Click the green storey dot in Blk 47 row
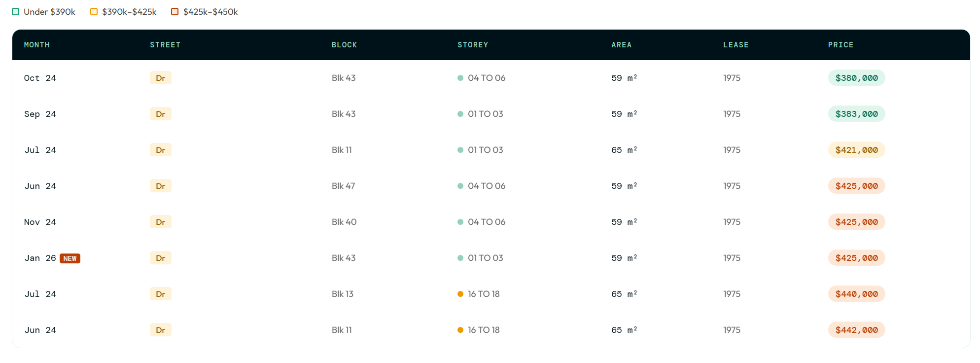This screenshot has height=363, width=980. tap(460, 186)
